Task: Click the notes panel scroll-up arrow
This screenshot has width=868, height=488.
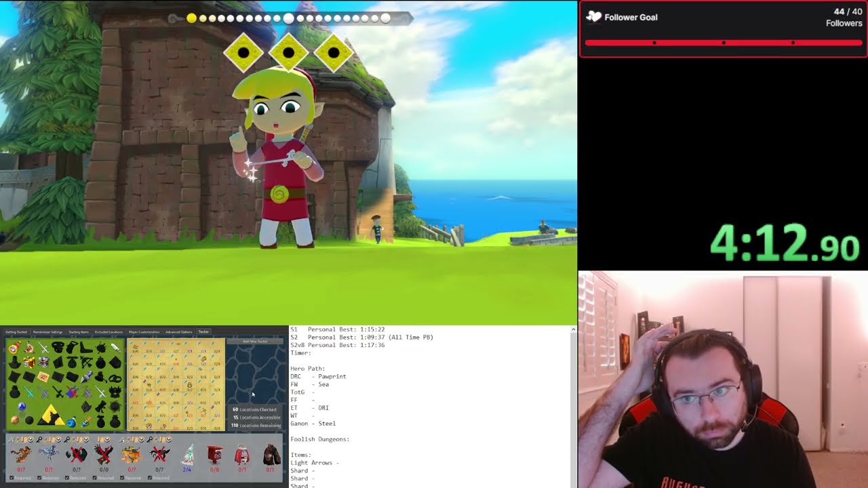Action: coord(574,329)
